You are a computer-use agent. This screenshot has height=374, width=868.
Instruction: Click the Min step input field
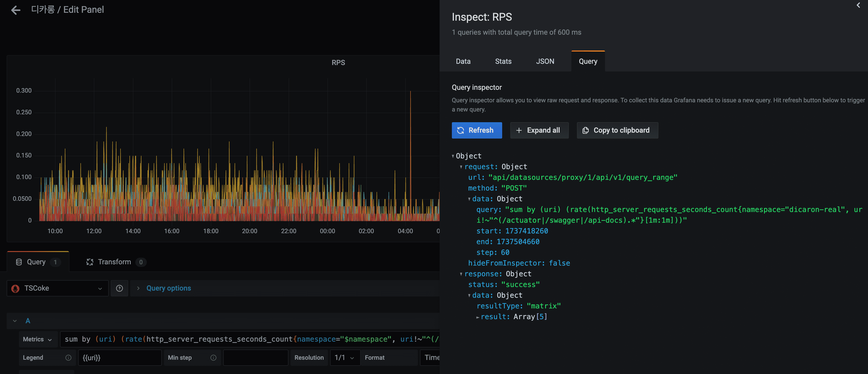pos(255,357)
